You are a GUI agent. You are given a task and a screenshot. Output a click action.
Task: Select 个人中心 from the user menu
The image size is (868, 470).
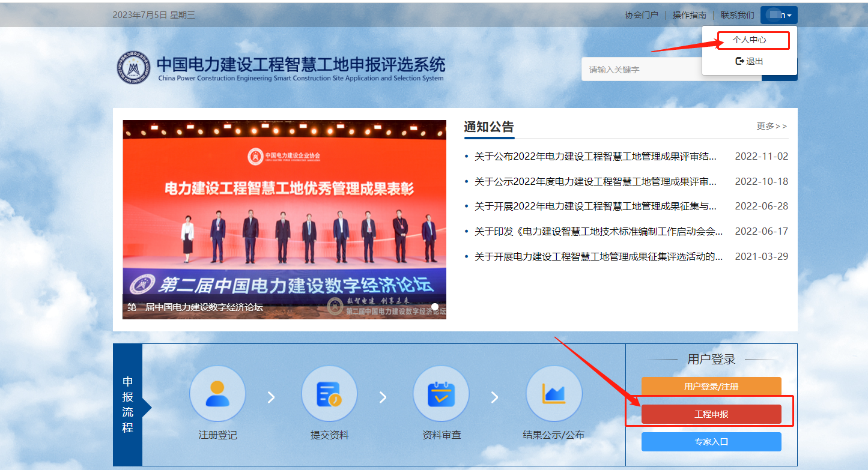(749, 40)
